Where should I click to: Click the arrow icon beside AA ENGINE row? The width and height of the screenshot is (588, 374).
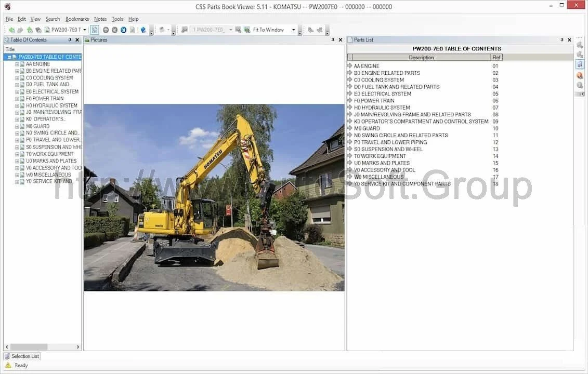350,66
